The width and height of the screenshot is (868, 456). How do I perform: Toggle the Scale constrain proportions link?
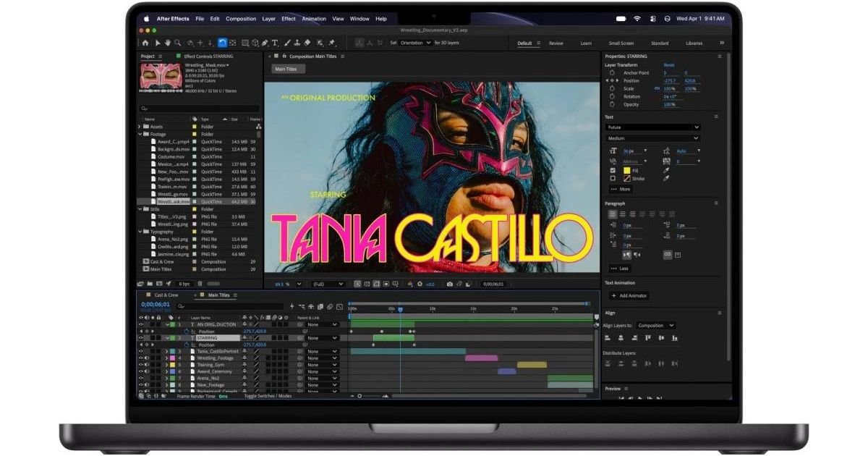(x=658, y=88)
